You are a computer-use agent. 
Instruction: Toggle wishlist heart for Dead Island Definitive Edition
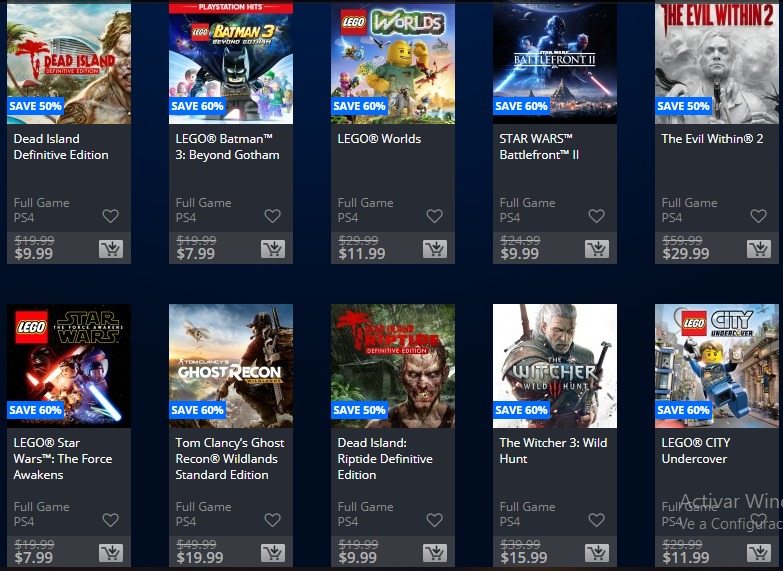click(110, 216)
